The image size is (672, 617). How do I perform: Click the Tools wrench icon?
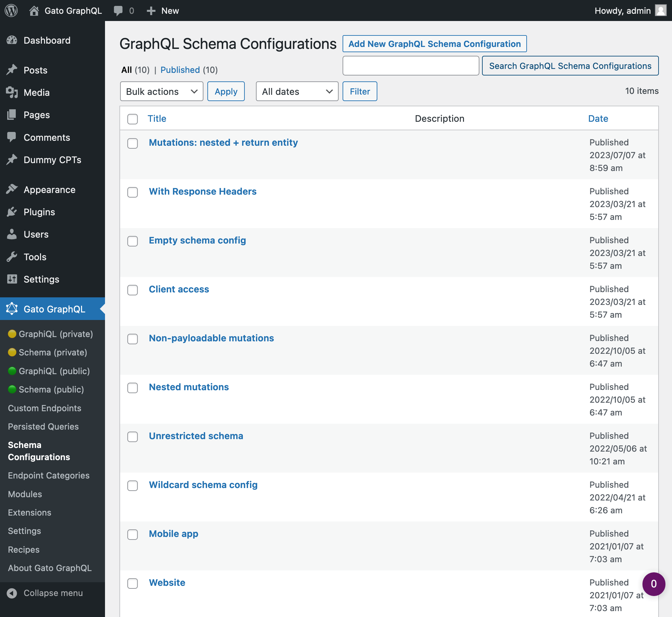(x=12, y=257)
